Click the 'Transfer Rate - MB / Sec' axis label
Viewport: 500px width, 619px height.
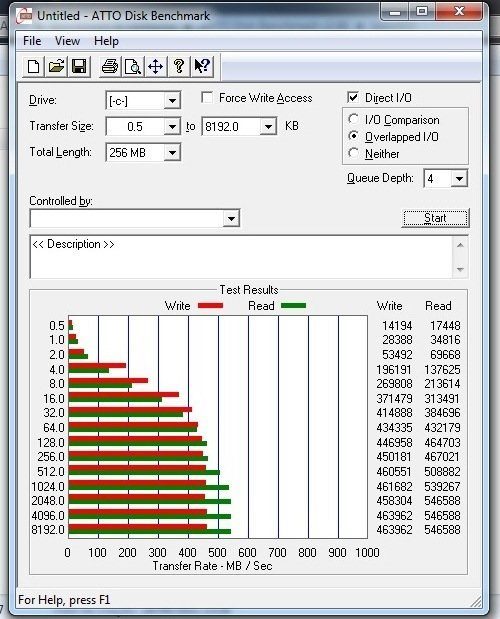coord(212,566)
